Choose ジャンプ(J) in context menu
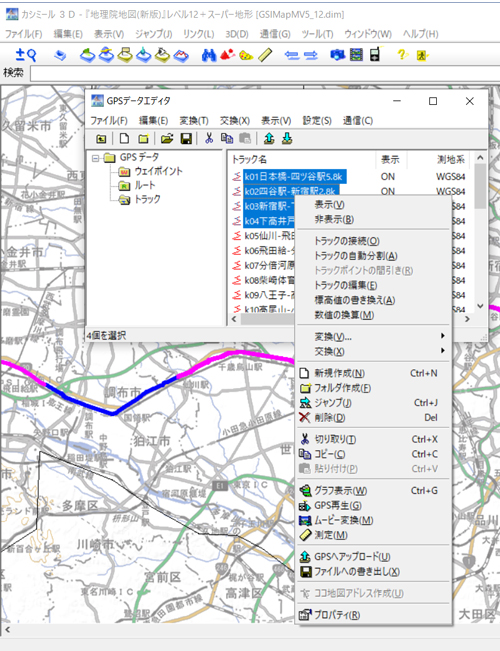The width and height of the screenshot is (500, 651). pos(374,403)
